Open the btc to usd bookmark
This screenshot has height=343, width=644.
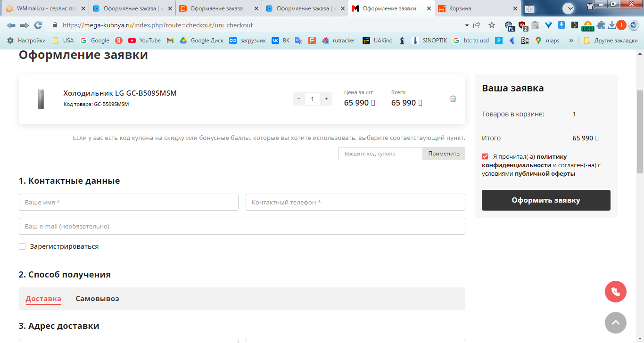tap(471, 41)
